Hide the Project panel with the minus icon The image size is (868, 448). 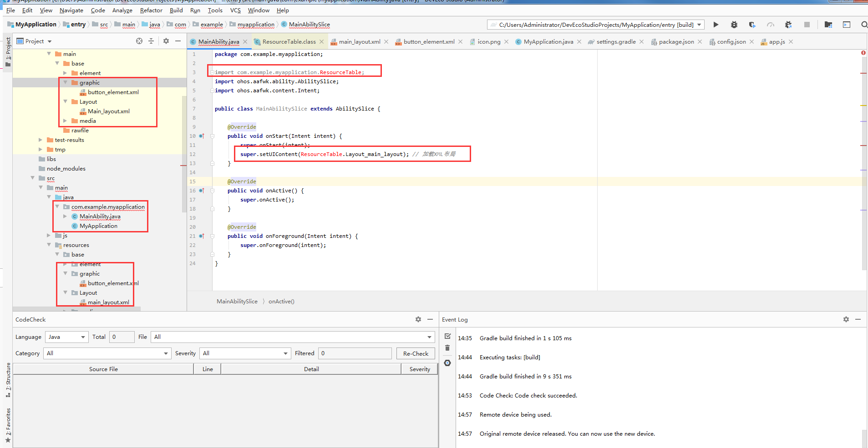(178, 41)
